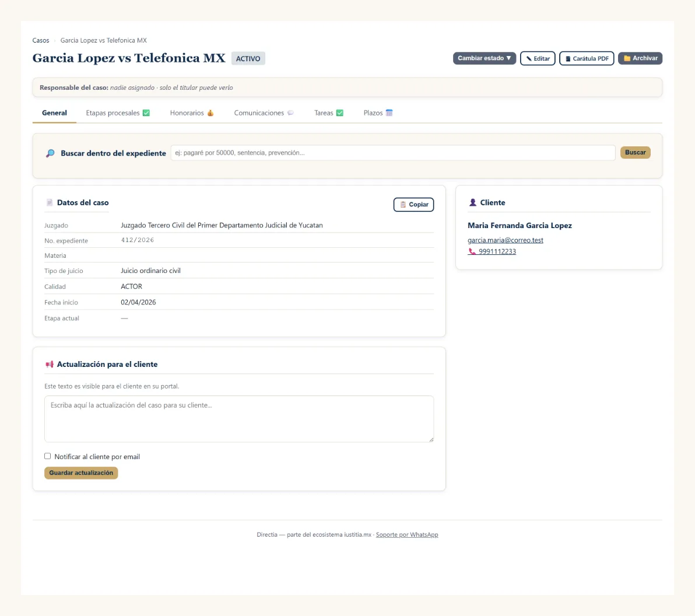Click the Garcia Lopez vs Telefonica MX title

129,58
